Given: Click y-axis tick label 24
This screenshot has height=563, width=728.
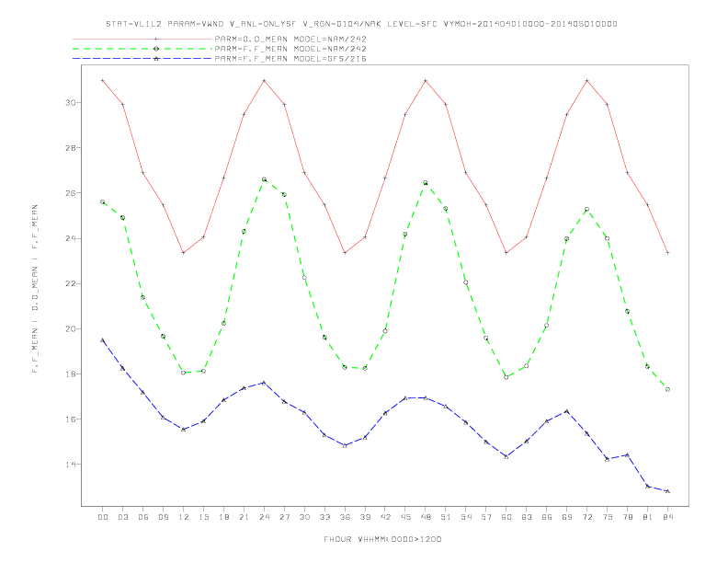Looking at the screenshot, I should tap(71, 238).
